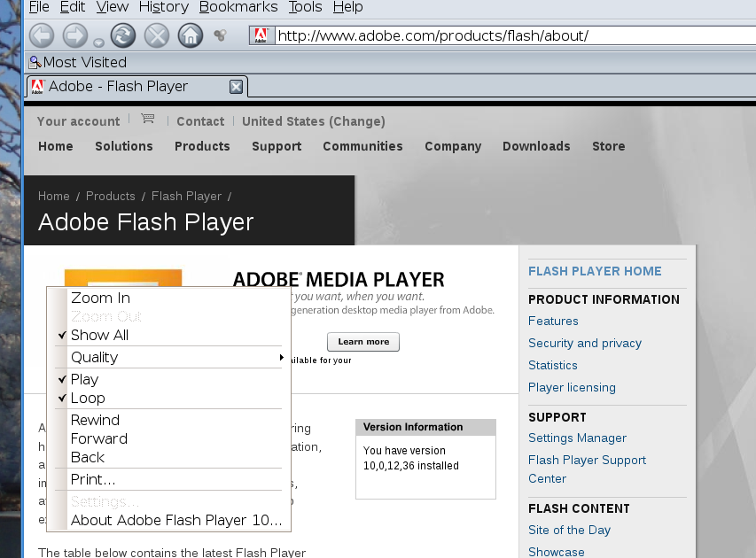Close the Adobe - Flash Player tab
The image size is (756, 558).
coord(236,87)
